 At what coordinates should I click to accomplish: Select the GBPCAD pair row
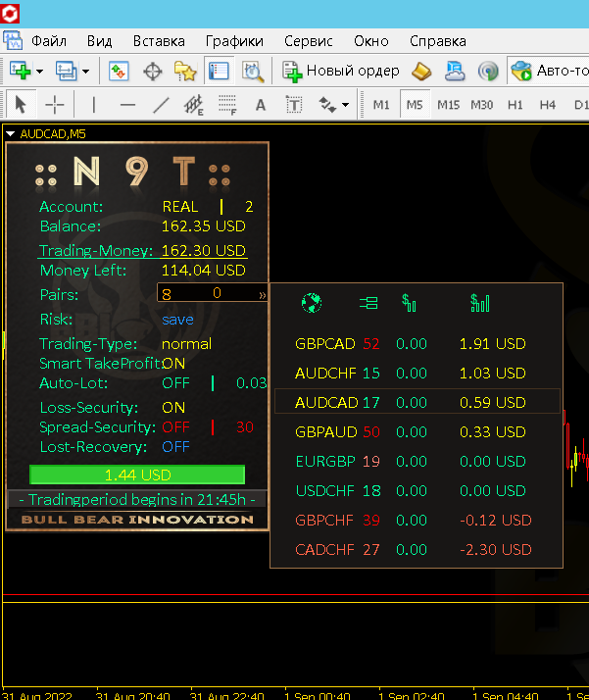click(417, 344)
